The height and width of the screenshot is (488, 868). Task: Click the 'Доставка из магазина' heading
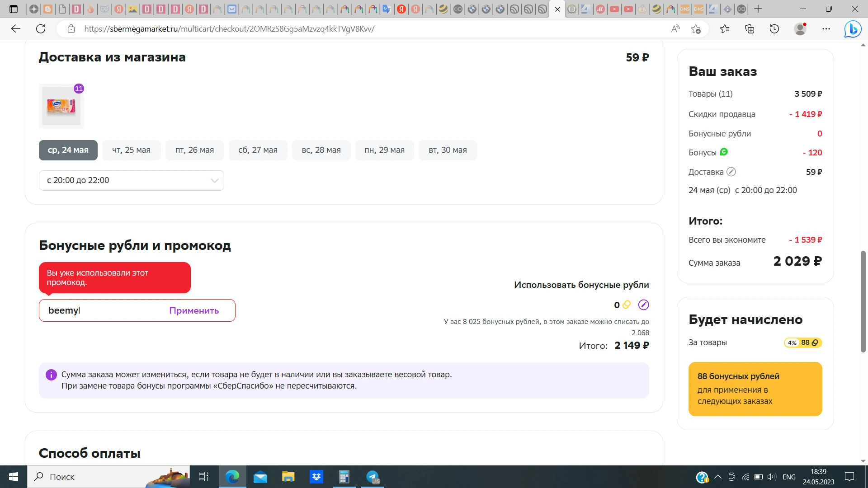(112, 57)
